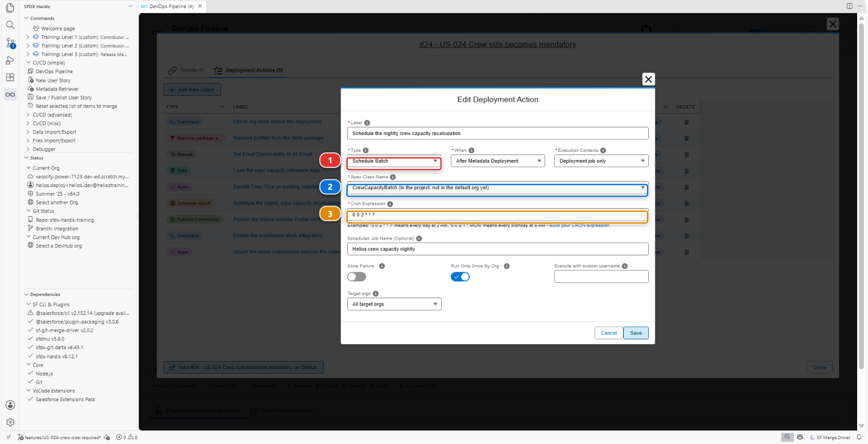Screen dimensions: 868x444
Task: Collapse the Dependencies section
Action: click(45, 295)
